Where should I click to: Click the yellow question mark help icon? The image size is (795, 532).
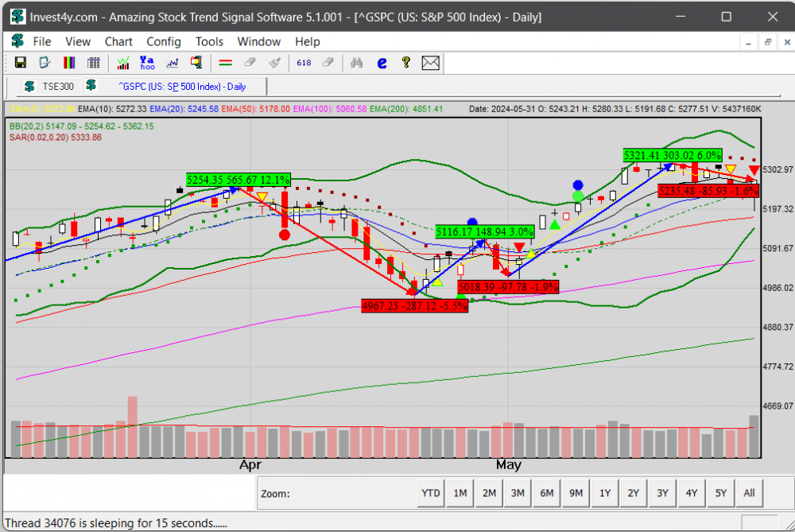tap(405, 62)
